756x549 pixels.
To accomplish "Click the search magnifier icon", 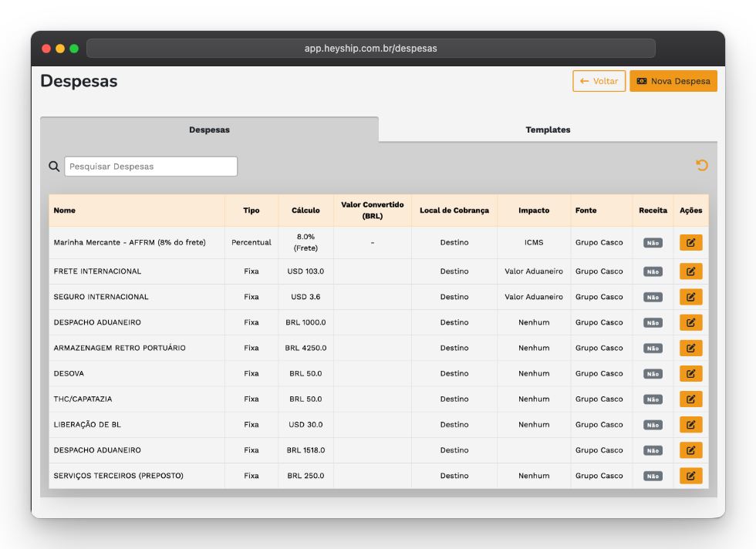I will (54, 167).
